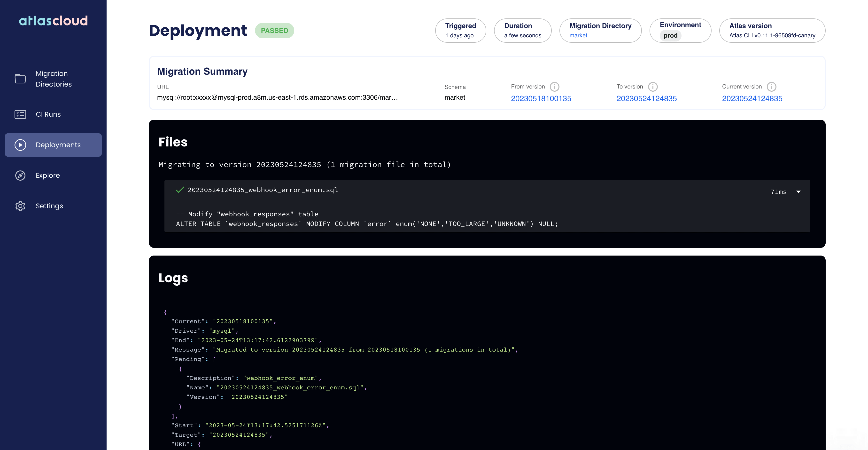Open Settings using the gear icon

pyautogui.click(x=20, y=206)
